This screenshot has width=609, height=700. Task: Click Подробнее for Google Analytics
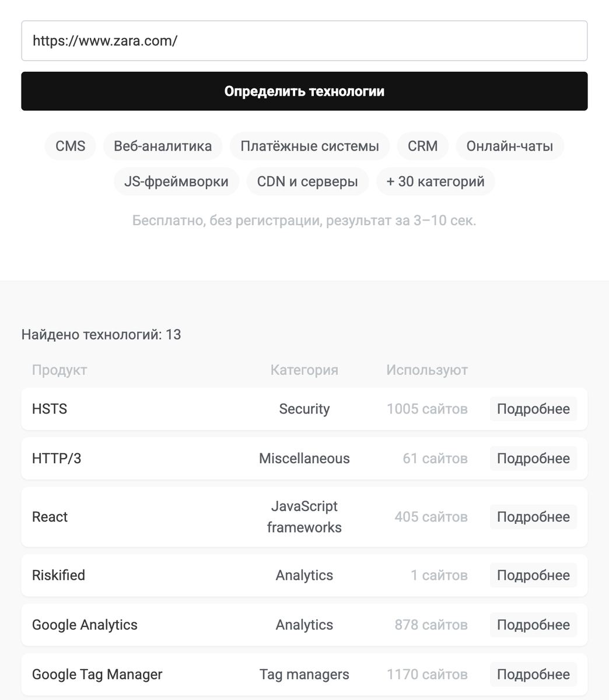click(x=533, y=625)
